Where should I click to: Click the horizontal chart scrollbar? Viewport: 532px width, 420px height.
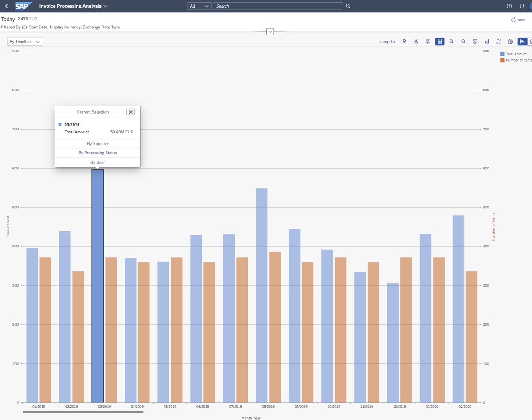[x=83, y=412]
